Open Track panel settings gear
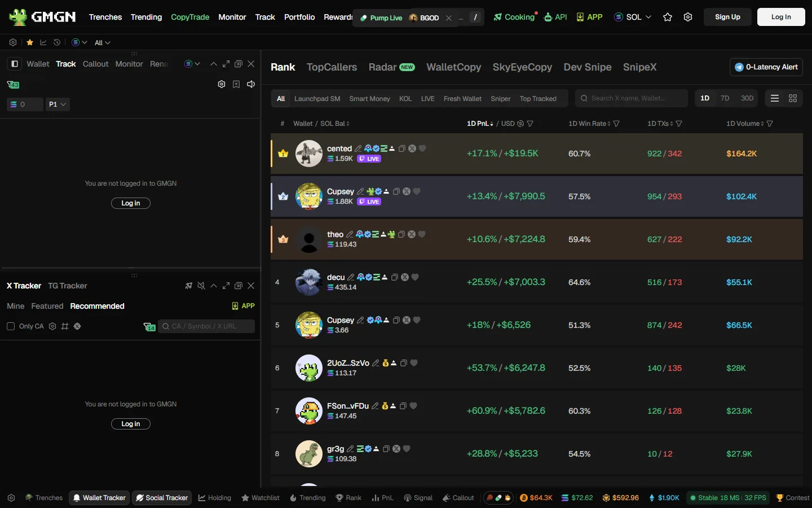The width and height of the screenshot is (812, 508). 222,84
